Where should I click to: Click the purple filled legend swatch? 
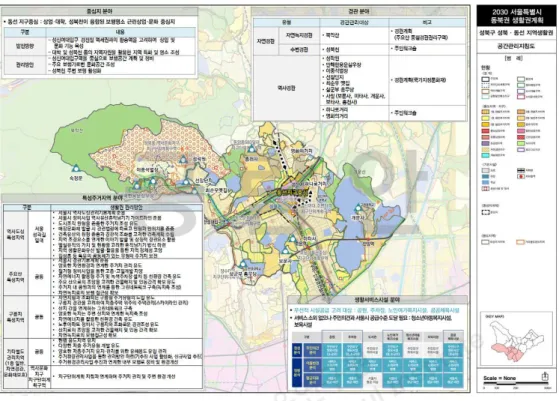486,143
